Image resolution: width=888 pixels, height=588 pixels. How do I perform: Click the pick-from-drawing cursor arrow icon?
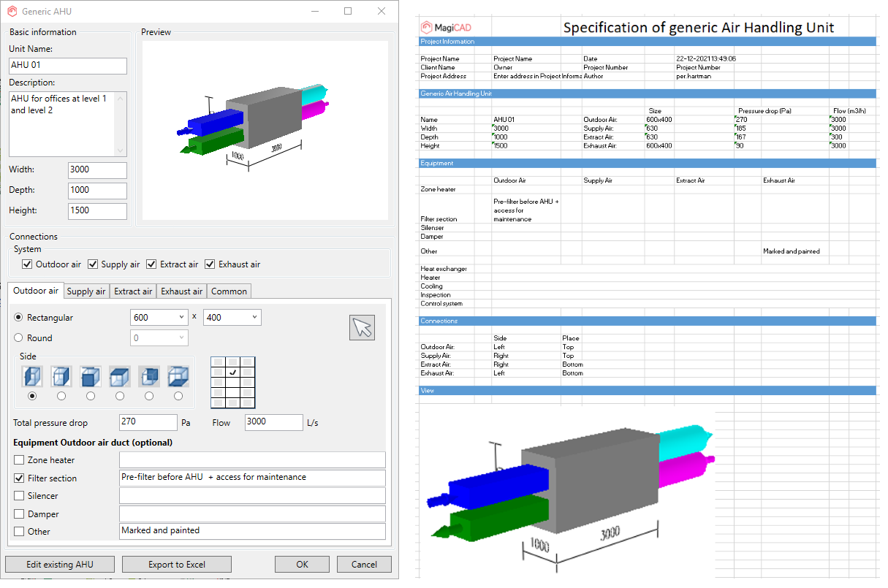362,327
